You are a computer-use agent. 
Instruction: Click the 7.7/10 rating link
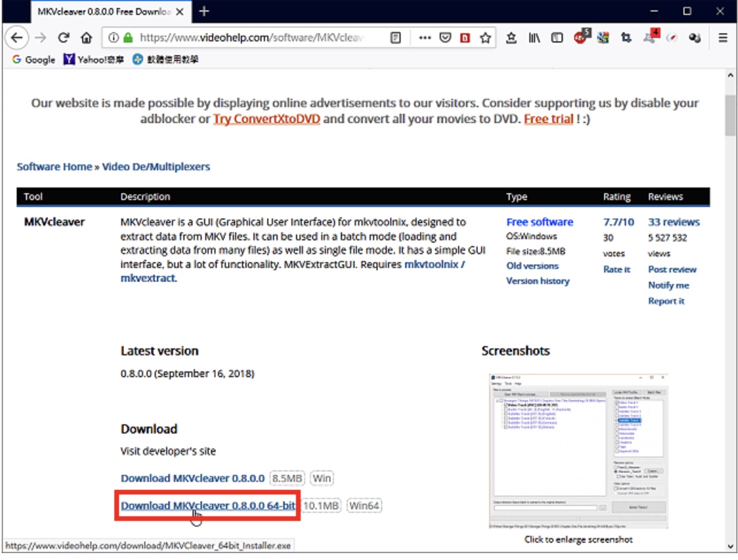[618, 222]
